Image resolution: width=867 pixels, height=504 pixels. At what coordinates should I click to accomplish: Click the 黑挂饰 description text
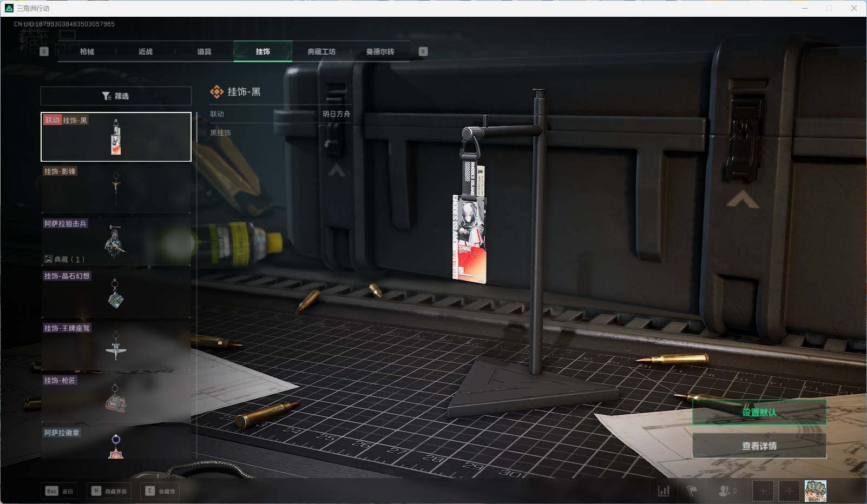click(221, 132)
